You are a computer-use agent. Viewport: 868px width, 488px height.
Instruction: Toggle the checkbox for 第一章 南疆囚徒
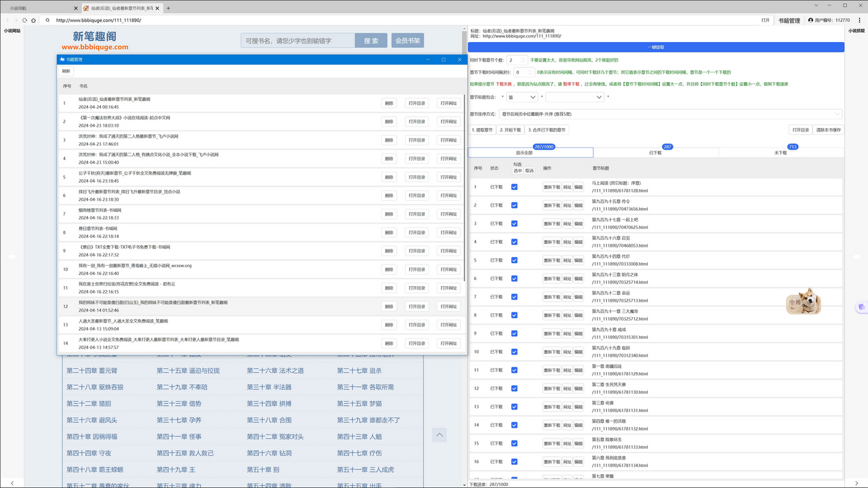[514, 370]
